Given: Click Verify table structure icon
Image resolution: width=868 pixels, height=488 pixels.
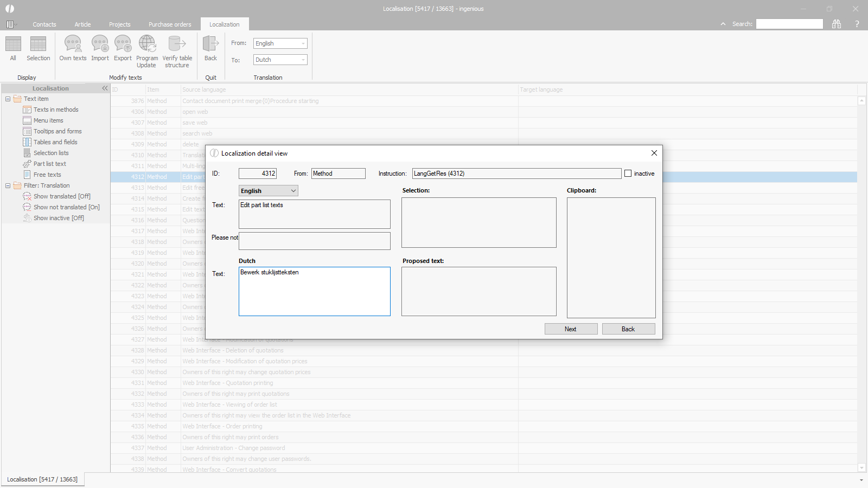Looking at the screenshot, I should (177, 44).
